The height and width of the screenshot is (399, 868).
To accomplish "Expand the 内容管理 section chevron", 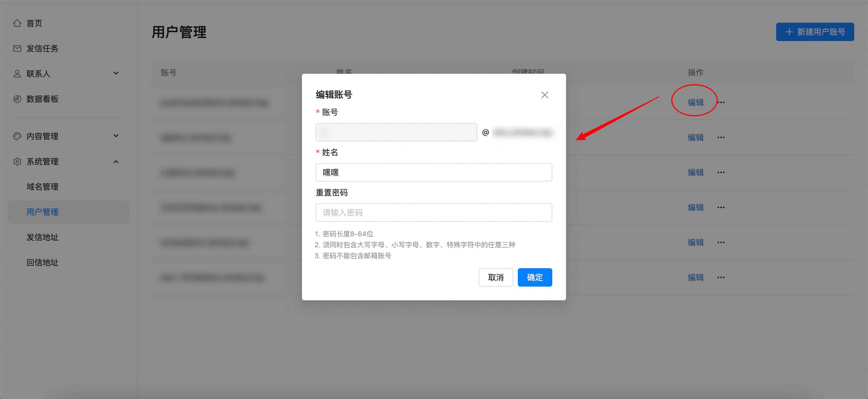I will coord(116,136).
